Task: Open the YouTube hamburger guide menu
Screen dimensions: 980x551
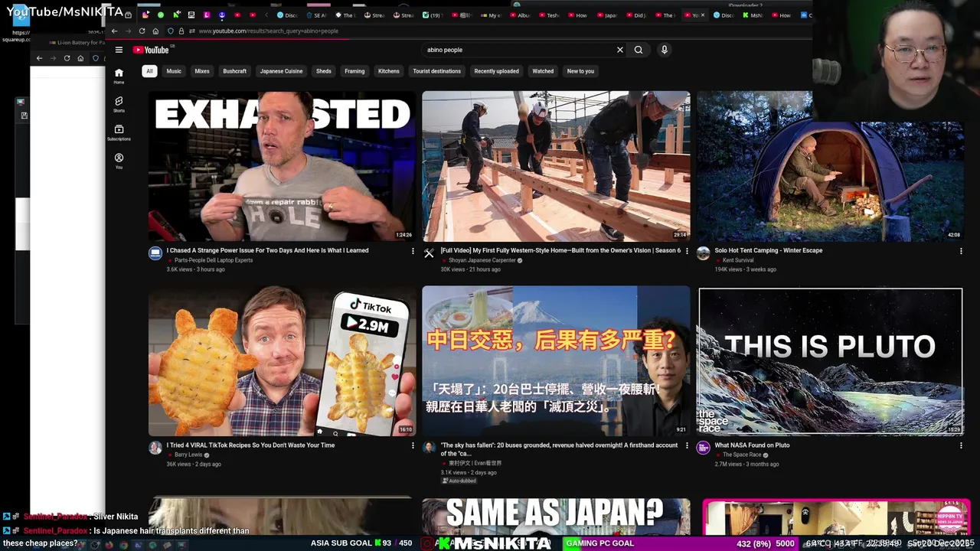Action: 119,50
